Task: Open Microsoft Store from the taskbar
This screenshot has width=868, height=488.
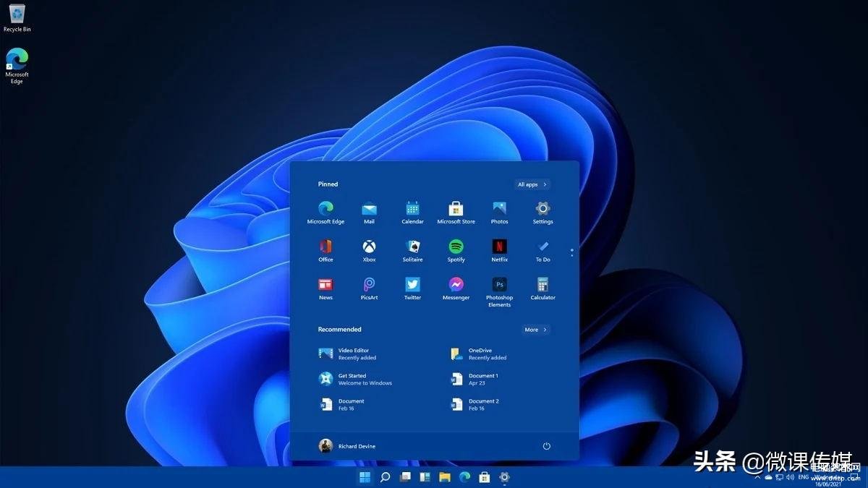Action: 485,477
